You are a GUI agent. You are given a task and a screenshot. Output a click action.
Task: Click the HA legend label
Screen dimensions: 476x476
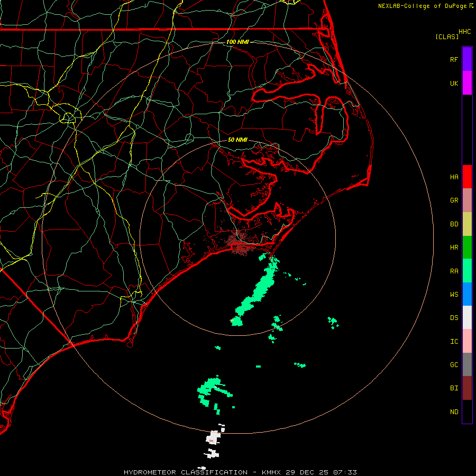454,177
